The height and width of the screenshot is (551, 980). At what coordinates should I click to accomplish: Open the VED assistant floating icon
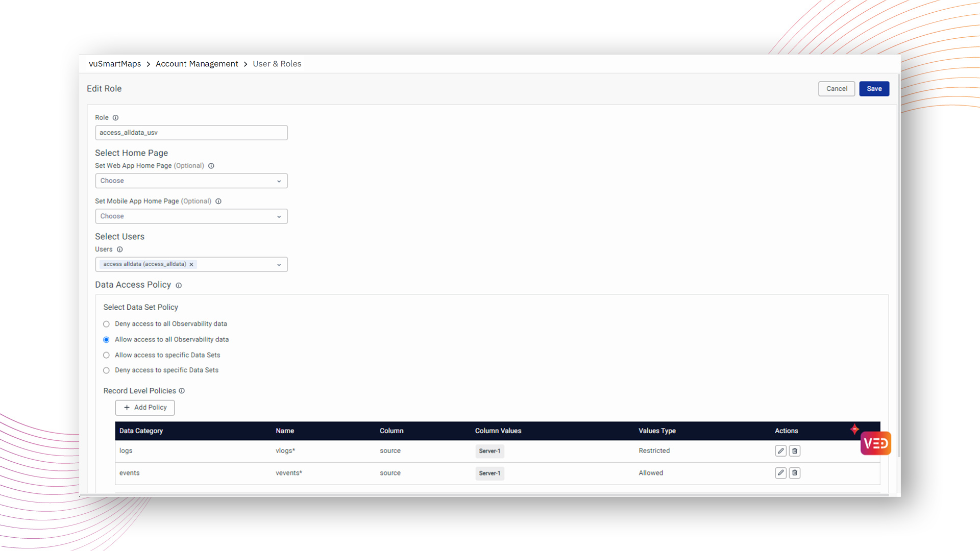click(x=875, y=443)
